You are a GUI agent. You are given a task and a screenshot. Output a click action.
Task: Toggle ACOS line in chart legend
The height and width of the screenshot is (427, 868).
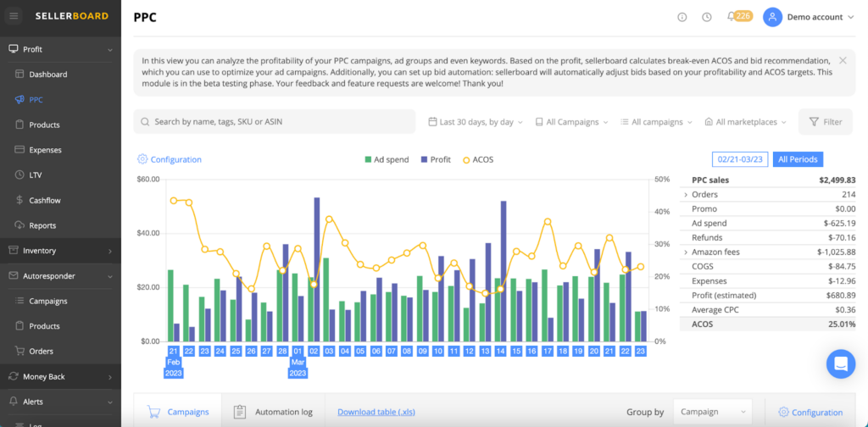477,159
